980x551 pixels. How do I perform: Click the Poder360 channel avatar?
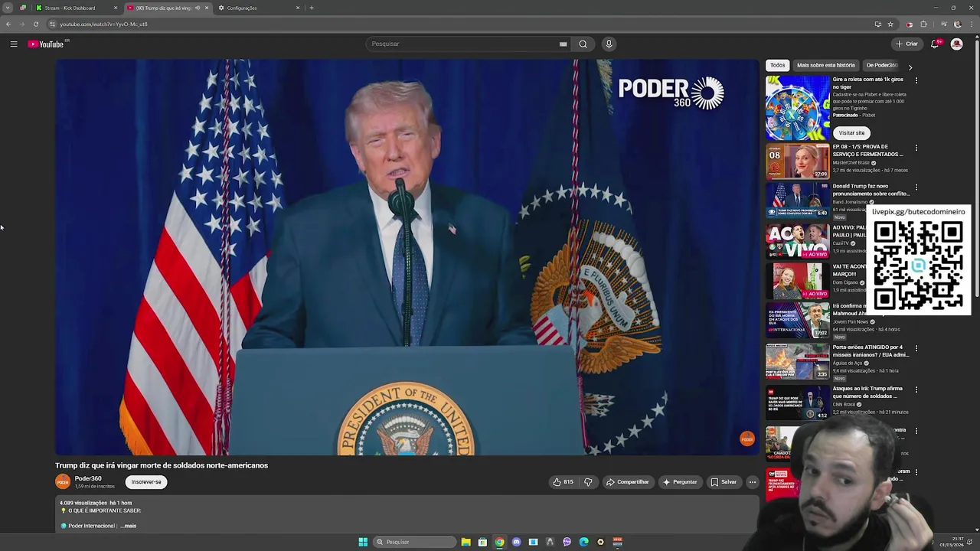coord(63,481)
